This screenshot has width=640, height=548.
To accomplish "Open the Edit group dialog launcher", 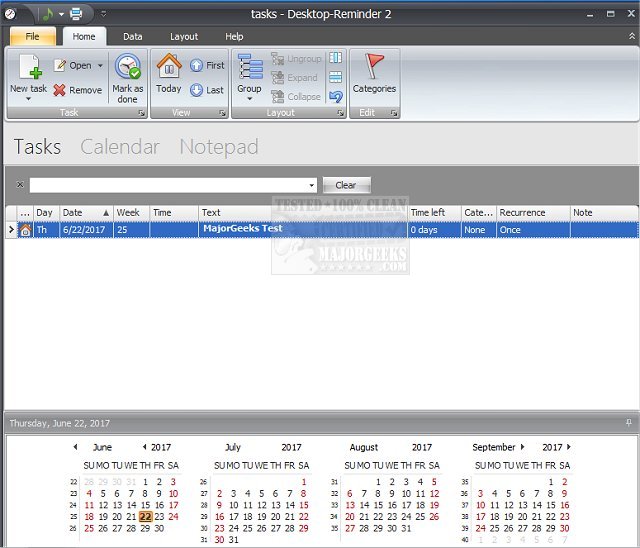I will 393,113.
